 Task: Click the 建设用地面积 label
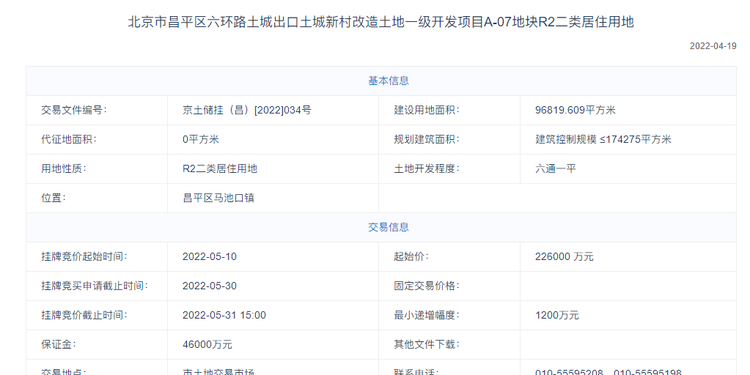(427, 110)
